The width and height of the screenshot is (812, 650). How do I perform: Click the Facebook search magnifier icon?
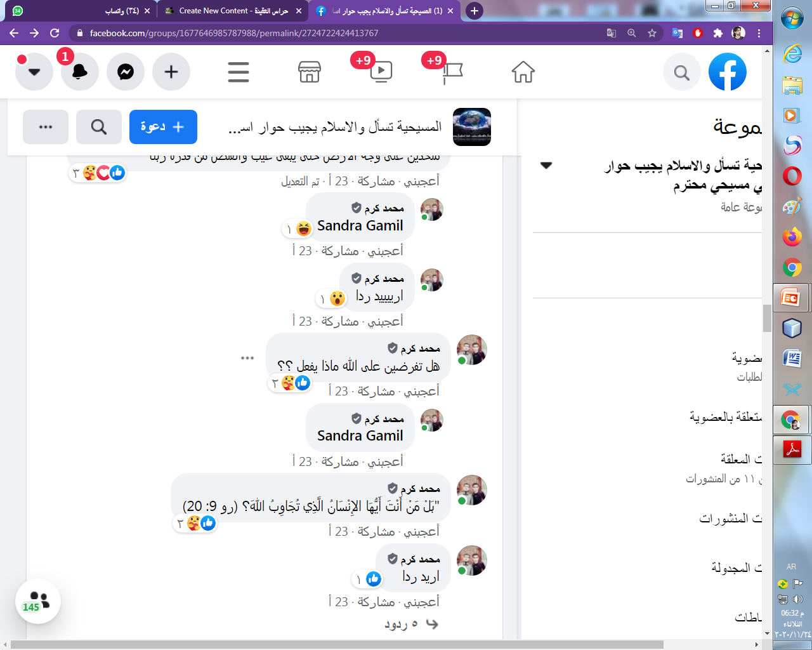click(x=682, y=72)
